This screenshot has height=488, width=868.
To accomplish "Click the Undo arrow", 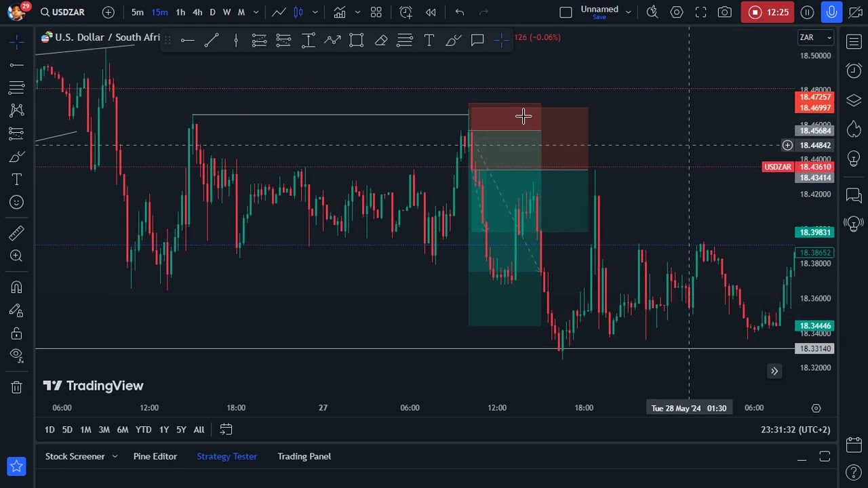I will pos(460,12).
